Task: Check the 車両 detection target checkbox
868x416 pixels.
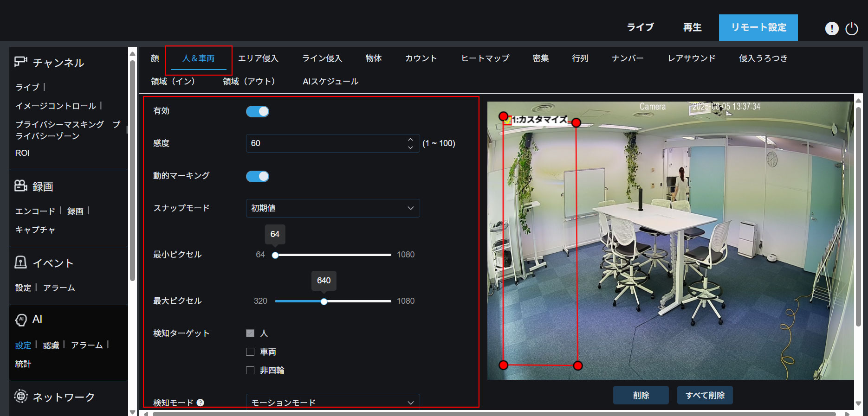Action: click(250, 352)
